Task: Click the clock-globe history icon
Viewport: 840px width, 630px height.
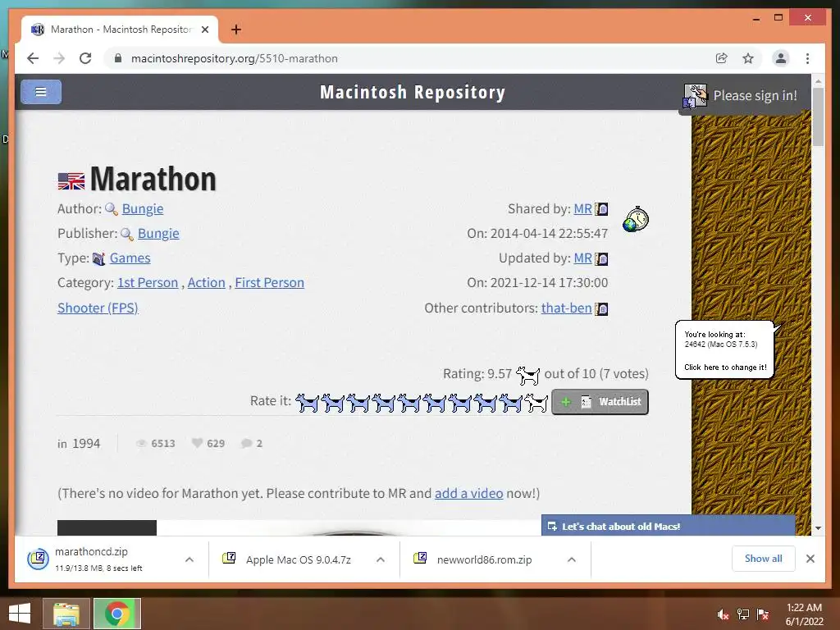Action: coord(636,219)
